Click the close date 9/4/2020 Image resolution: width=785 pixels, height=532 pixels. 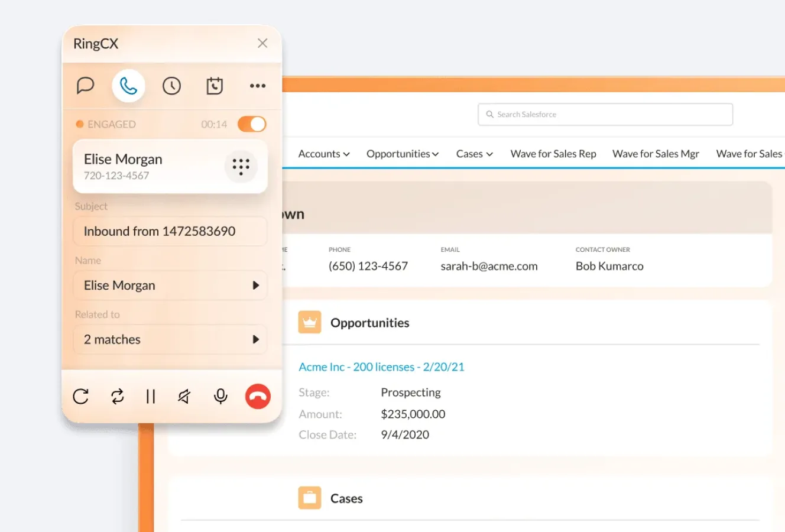click(x=405, y=434)
